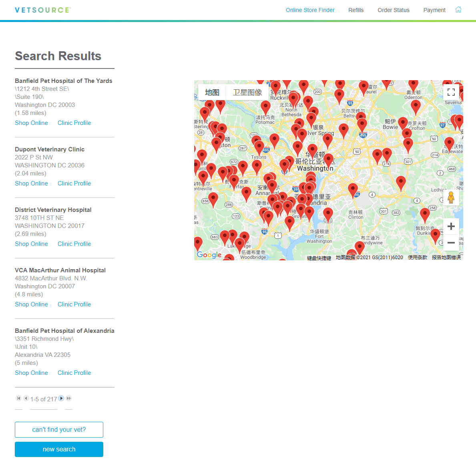
Task: Click the home icon in top navigation
Action: (458, 10)
